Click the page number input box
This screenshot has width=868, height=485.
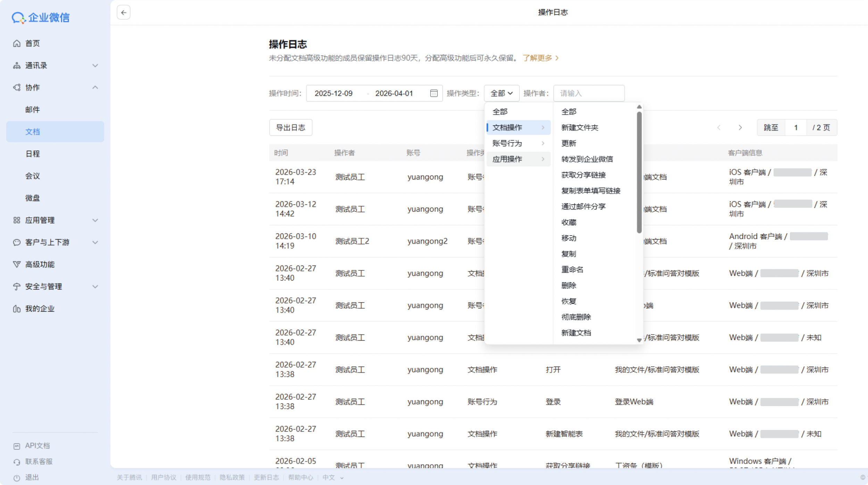point(796,128)
